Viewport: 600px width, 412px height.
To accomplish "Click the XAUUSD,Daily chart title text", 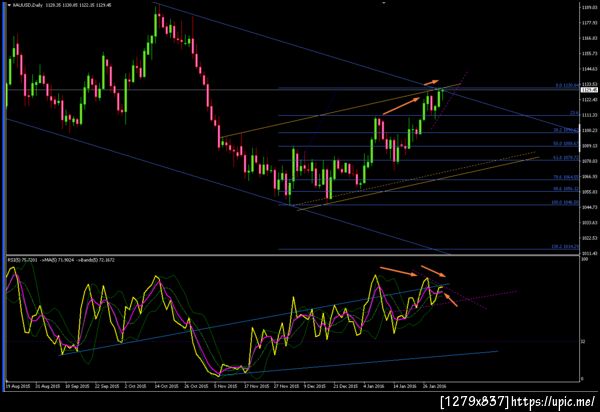I will [28, 5].
